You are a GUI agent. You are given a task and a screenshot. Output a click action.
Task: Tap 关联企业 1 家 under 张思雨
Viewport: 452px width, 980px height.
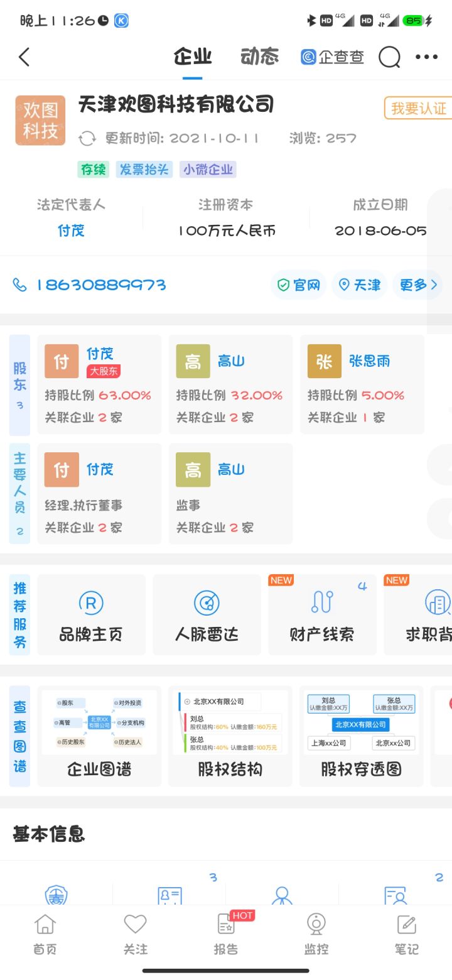pos(346,417)
